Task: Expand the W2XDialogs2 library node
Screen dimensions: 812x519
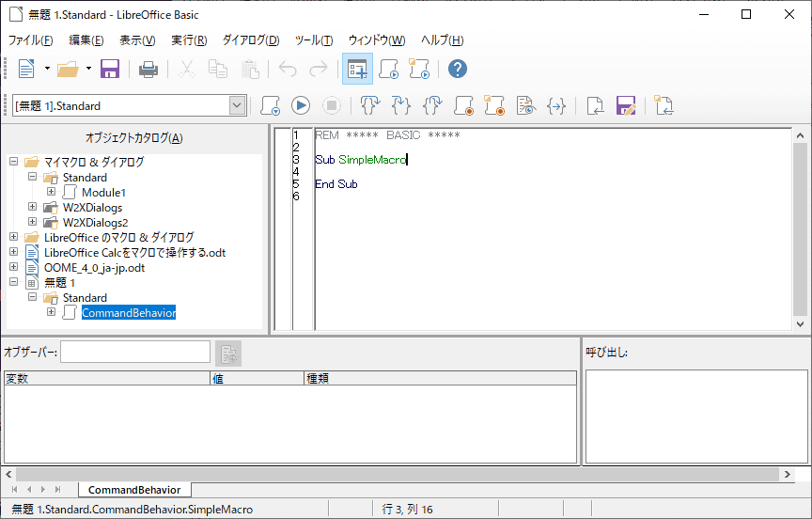Action: [x=33, y=221]
